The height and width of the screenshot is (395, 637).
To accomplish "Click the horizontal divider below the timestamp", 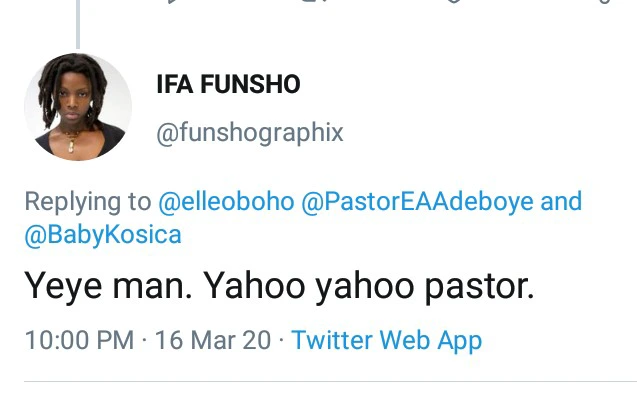I will pos(330,382).
